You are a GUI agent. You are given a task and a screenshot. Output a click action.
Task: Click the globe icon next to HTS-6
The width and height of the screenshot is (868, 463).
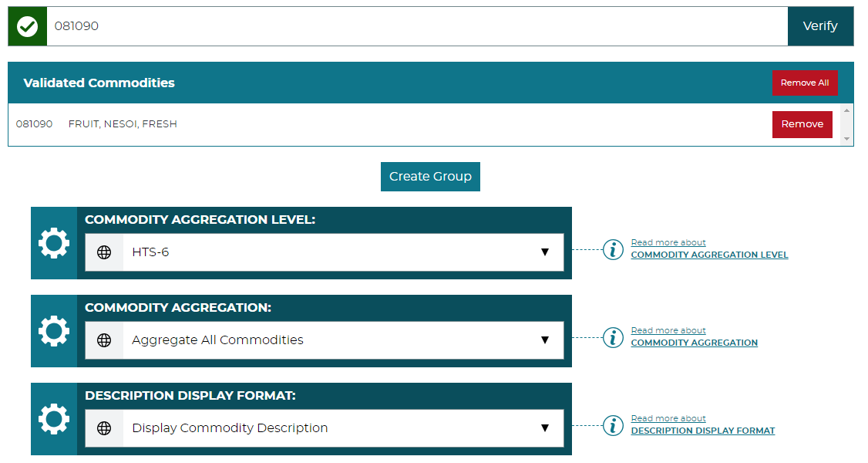tap(104, 252)
